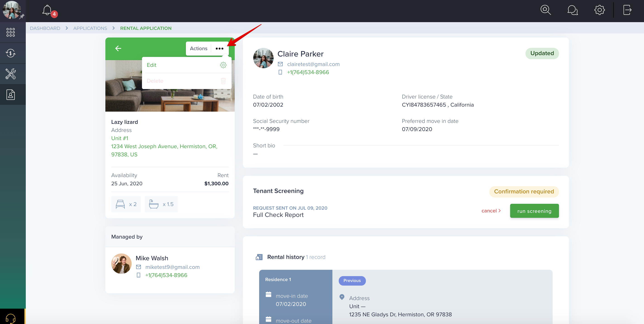This screenshot has width=644, height=324.
Task: Go back using the white arrow
Action: tap(118, 48)
